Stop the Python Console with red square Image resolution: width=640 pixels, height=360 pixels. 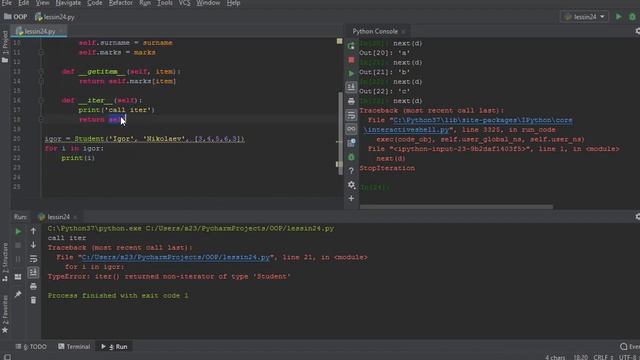point(351,60)
